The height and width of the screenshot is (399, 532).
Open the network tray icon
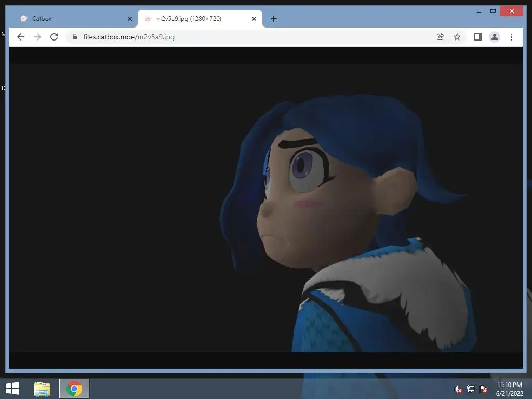click(x=471, y=389)
